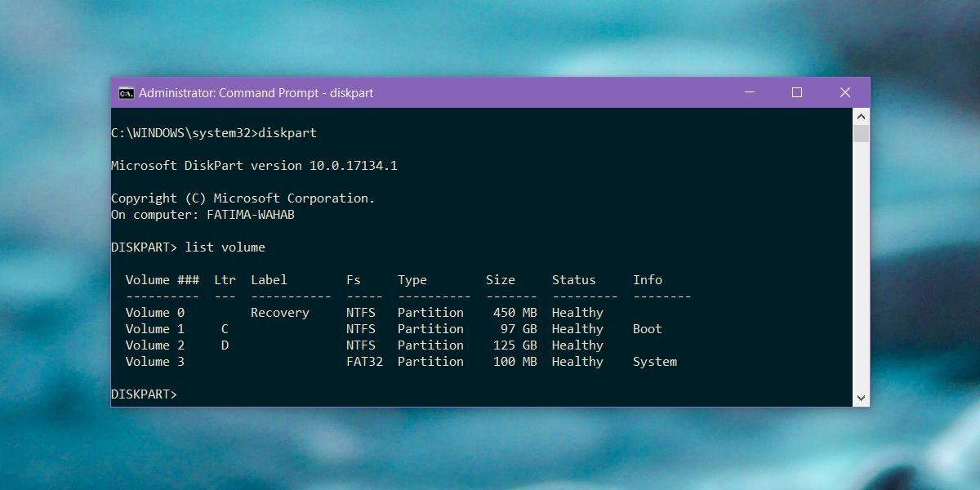Viewport: 980px width, 490px height.
Task: Click the 'Copyright (C) Microsoft Corporation.' line
Action: click(x=243, y=198)
